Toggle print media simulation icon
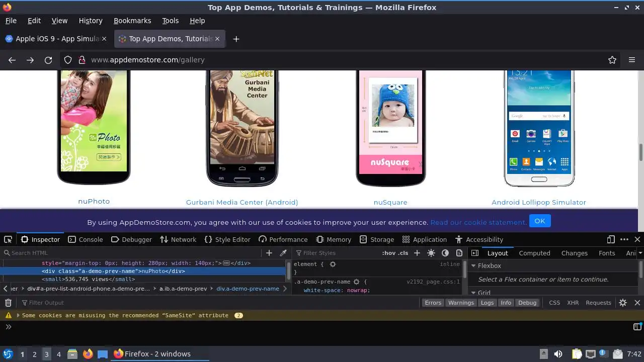 459,253
